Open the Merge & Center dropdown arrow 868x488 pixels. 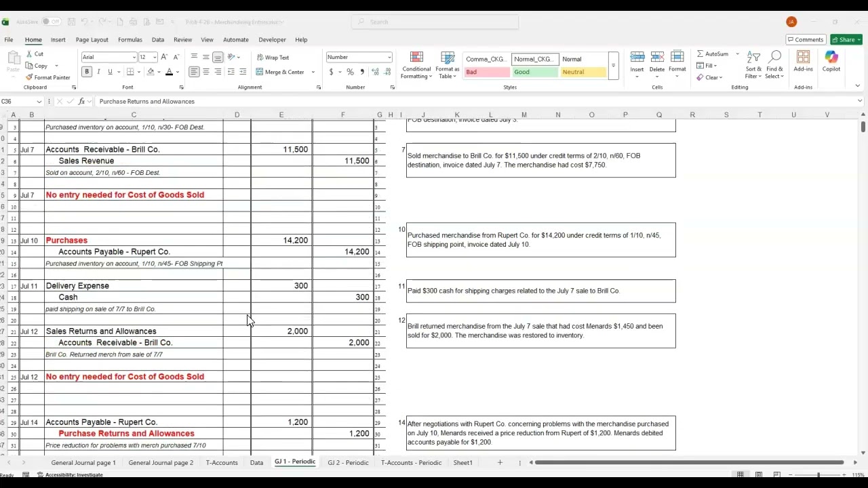pos(313,72)
